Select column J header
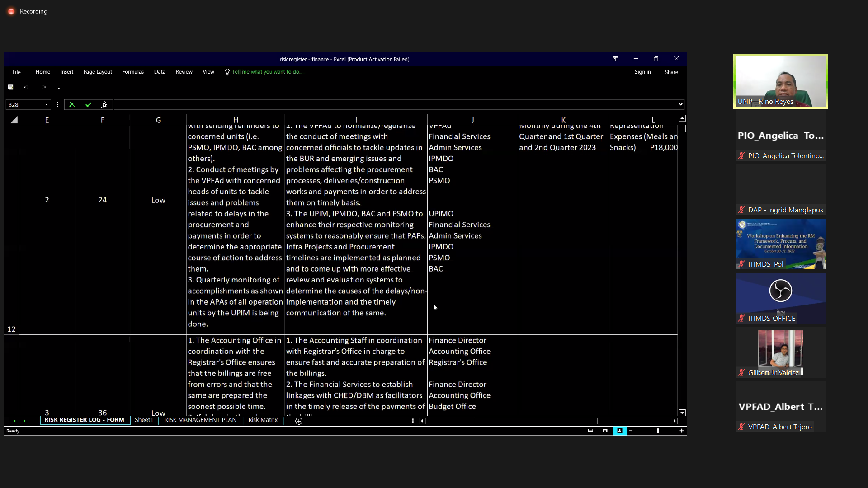 coord(472,120)
